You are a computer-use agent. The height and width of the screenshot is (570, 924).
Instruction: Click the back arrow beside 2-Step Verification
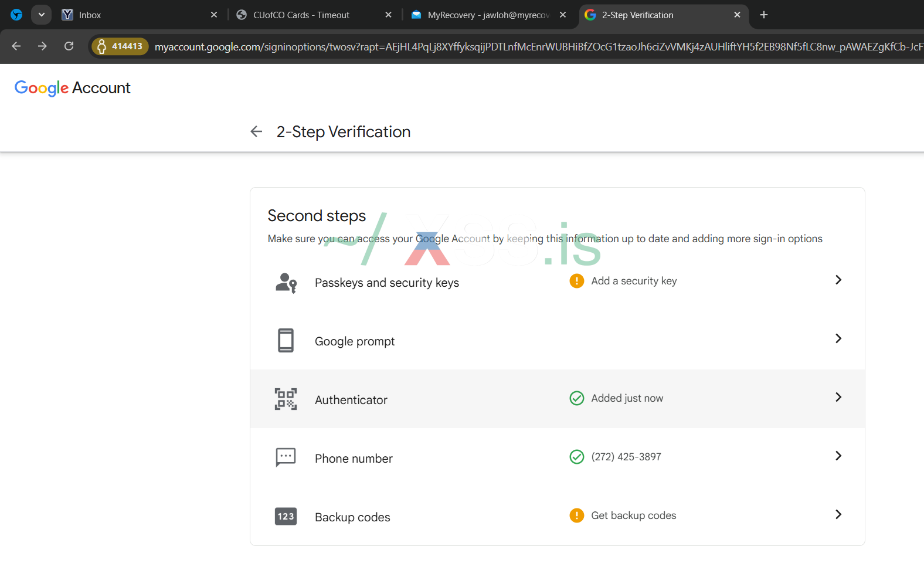(x=256, y=132)
